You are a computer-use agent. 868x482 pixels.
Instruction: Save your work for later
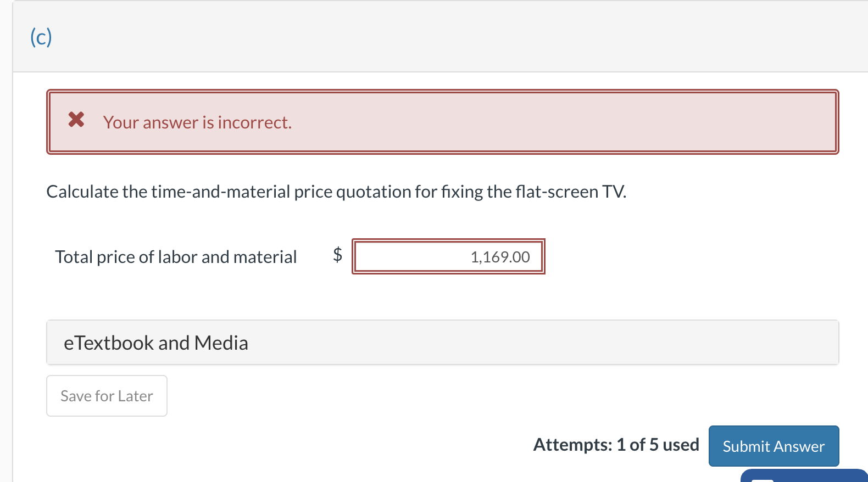tap(107, 395)
